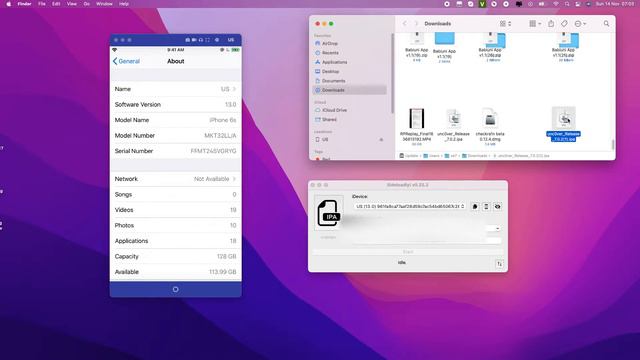Open the Edit menu
Viewport: 640px width, 360px height.
pyautogui.click(x=56, y=4)
